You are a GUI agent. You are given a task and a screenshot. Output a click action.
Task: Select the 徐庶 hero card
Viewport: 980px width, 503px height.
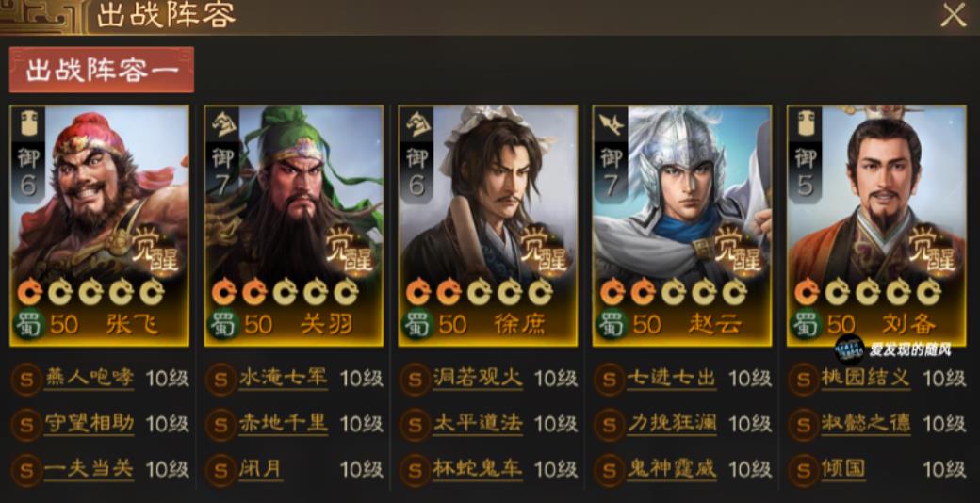(488, 225)
